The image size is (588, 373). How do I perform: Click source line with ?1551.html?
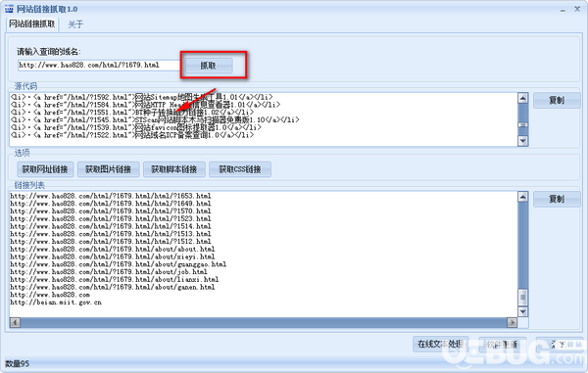[132, 113]
